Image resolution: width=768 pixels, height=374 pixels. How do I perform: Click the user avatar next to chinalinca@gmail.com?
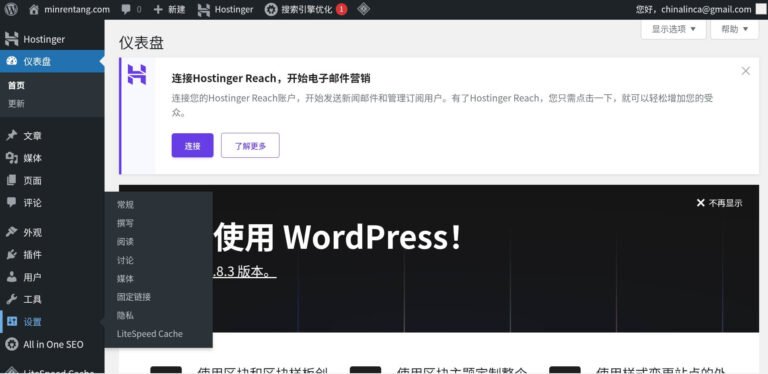(761, 9)
